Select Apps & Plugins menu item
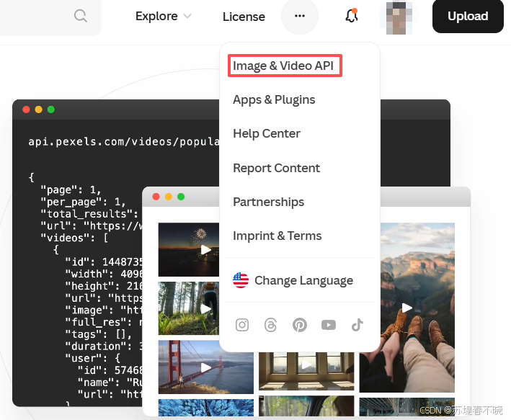The height and width of the screenshot is (420, 511). (274, 99)
